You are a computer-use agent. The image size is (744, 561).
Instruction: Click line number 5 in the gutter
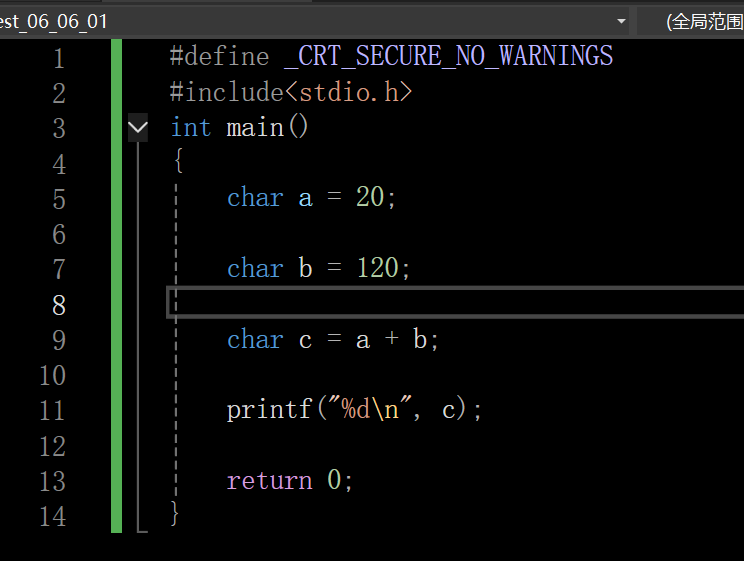click(59, 199)
